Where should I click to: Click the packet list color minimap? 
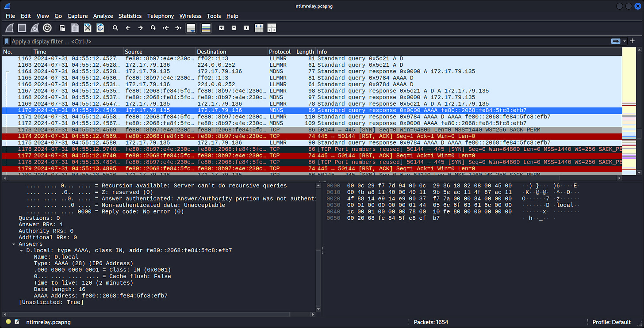(628, 111)
